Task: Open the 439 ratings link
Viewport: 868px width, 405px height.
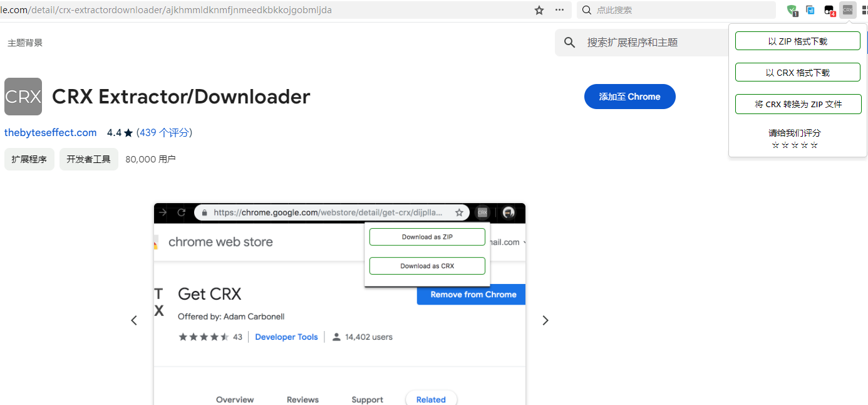Action: pyautogui.click(x=164, y=133)
